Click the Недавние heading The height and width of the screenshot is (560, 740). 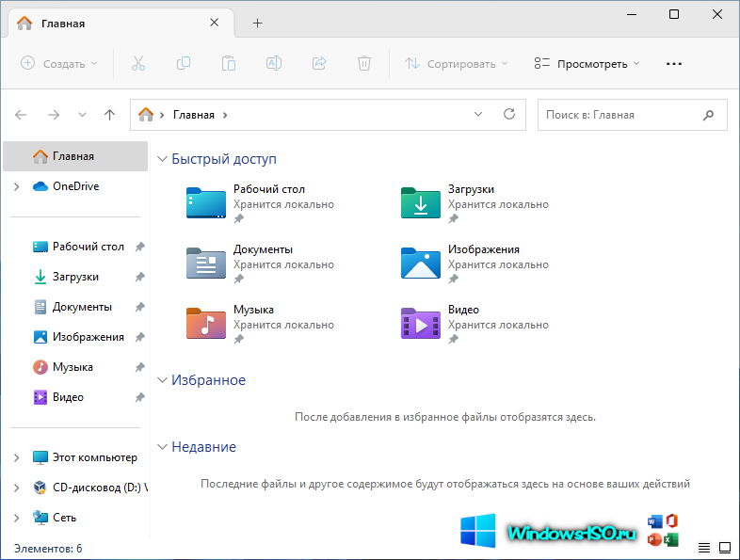tap(203, 447)
